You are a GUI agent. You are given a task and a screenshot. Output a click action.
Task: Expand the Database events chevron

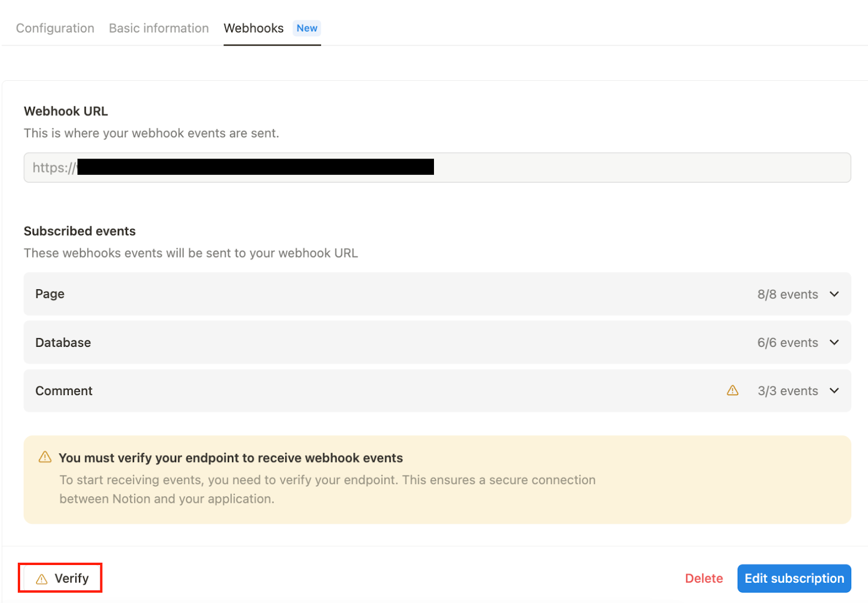(x=834, y=342)
